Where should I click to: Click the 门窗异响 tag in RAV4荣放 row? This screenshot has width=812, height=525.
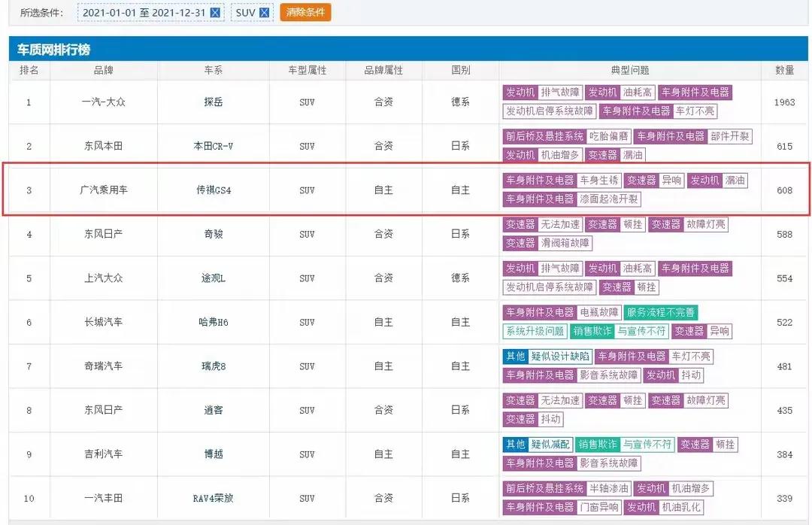598,508
